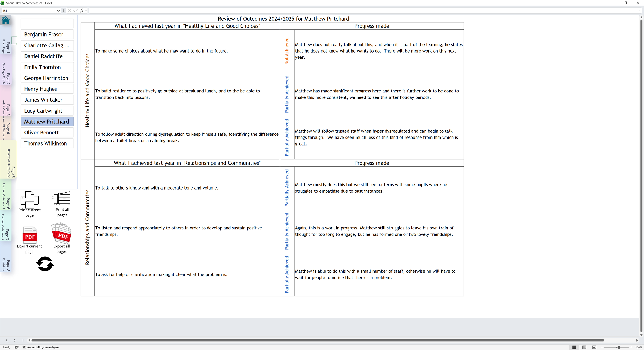This screenshot has height=350, width=644.
Task: Click the Print all pages icon
Action: 62,198
